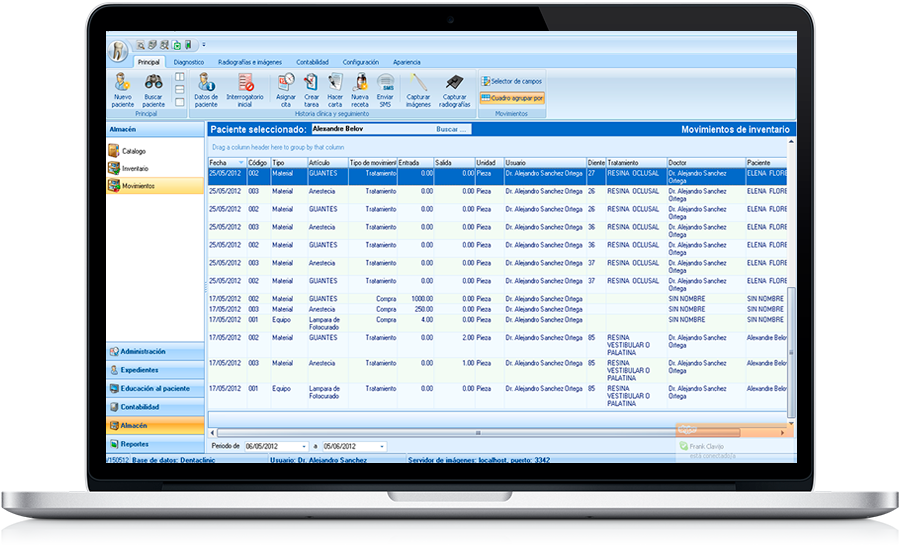Open Datos de paciente

pyautogui.click(x=206, y=84)
